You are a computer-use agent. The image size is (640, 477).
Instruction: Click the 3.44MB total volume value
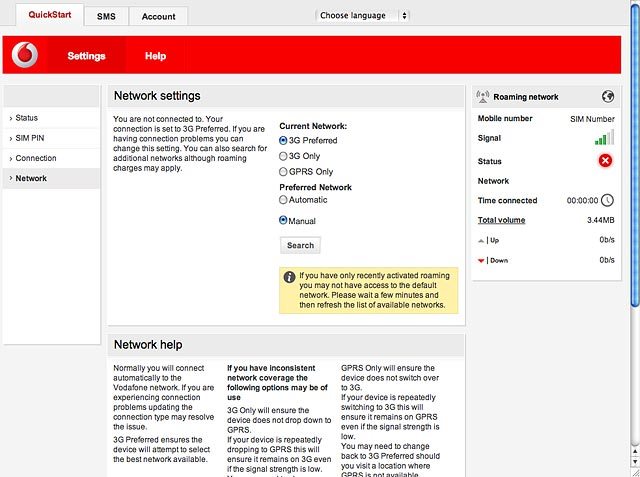pos(600,220)
